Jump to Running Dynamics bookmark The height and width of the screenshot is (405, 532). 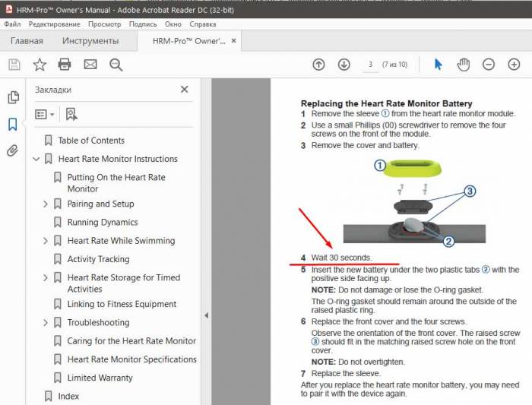103,222
